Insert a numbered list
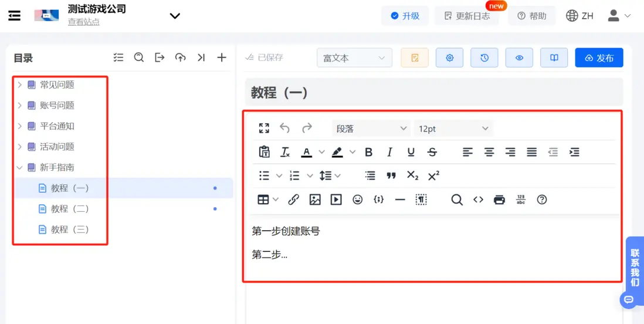The height and width of the screenshot is (324, 644). point(294,176)
